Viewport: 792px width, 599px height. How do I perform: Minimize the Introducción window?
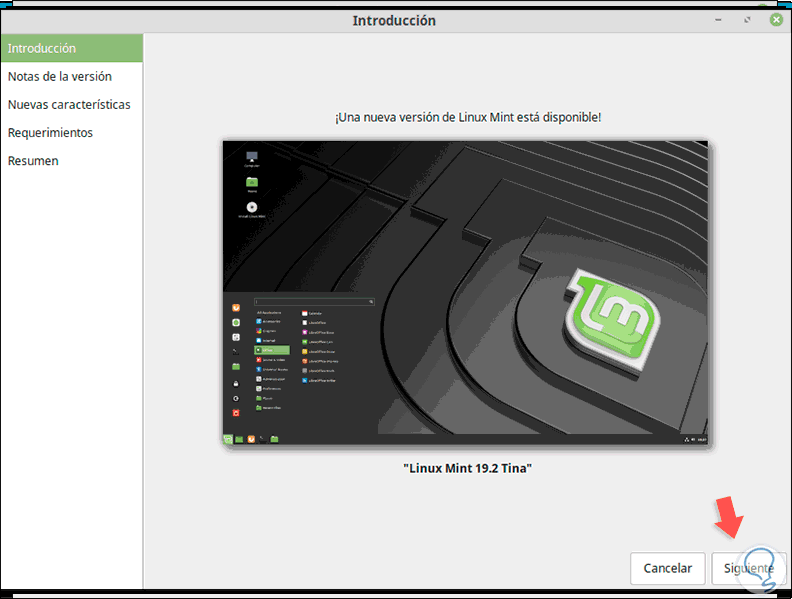point(718,20)
